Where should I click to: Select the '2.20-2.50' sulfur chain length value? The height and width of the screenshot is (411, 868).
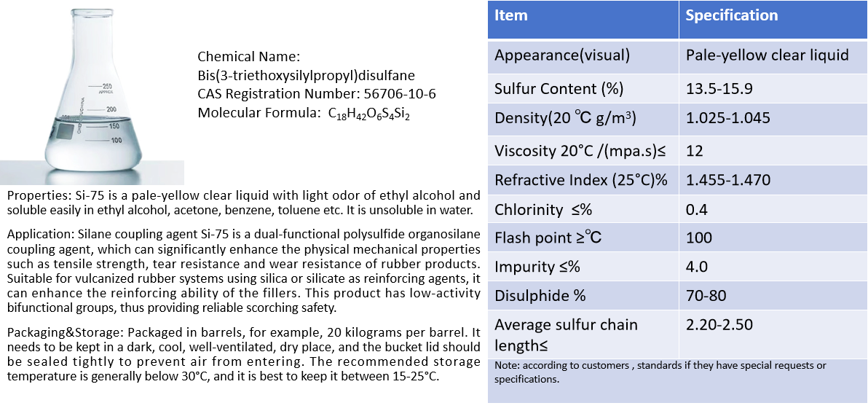[719, 325]
